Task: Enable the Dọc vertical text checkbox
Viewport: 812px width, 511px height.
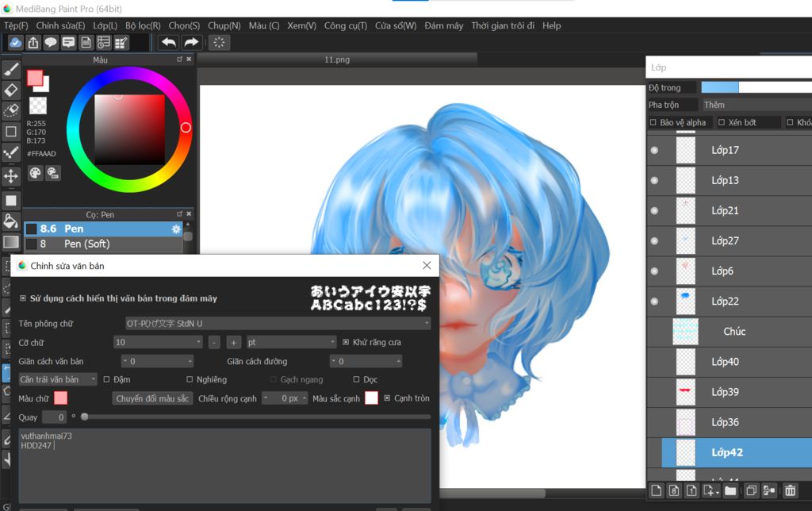Action: [356, 379]
